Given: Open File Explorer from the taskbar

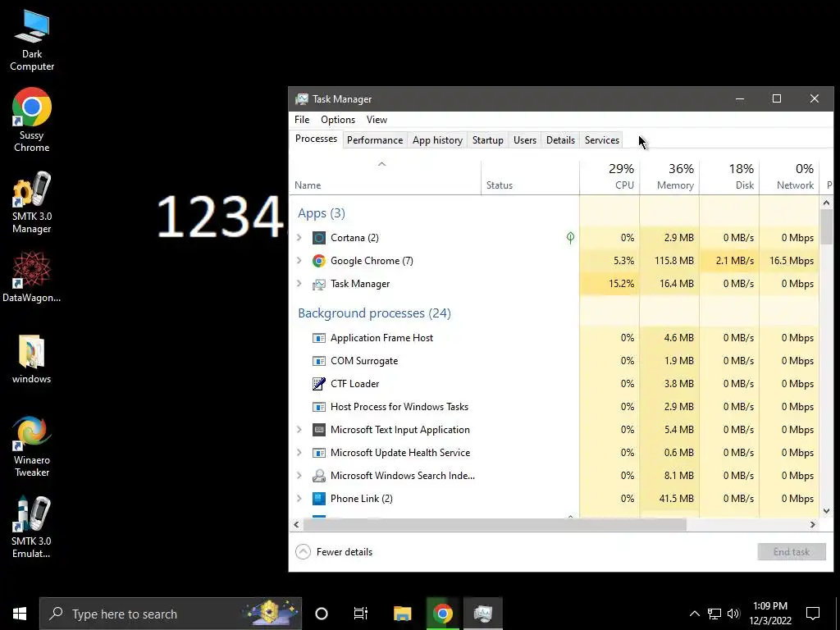Looking at the screenshot, I should click(402, 614).
